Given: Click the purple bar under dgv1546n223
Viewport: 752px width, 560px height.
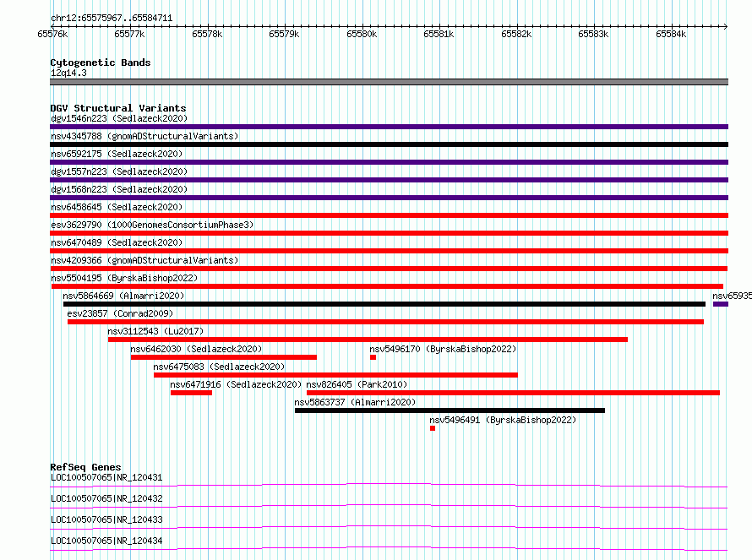Looking at the screenshot, I should tap(389, 127).
